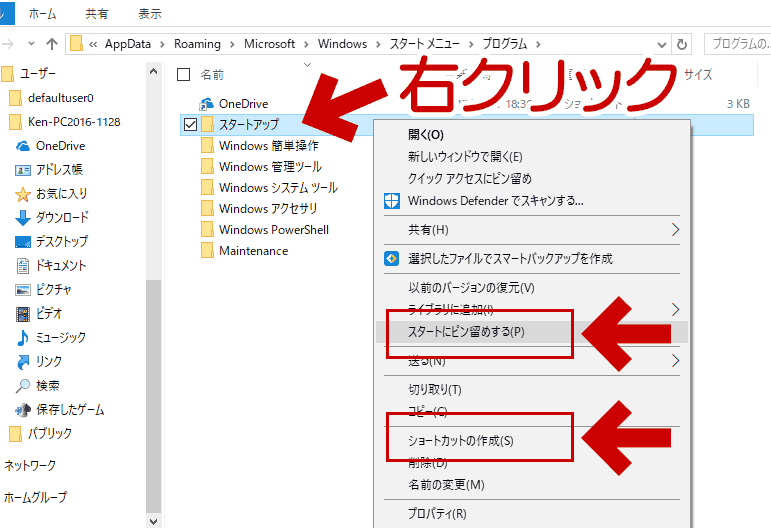Click the ピクチャ image icon
The height and width of the screenshot is (528, 771).
[x=23, y=290]
